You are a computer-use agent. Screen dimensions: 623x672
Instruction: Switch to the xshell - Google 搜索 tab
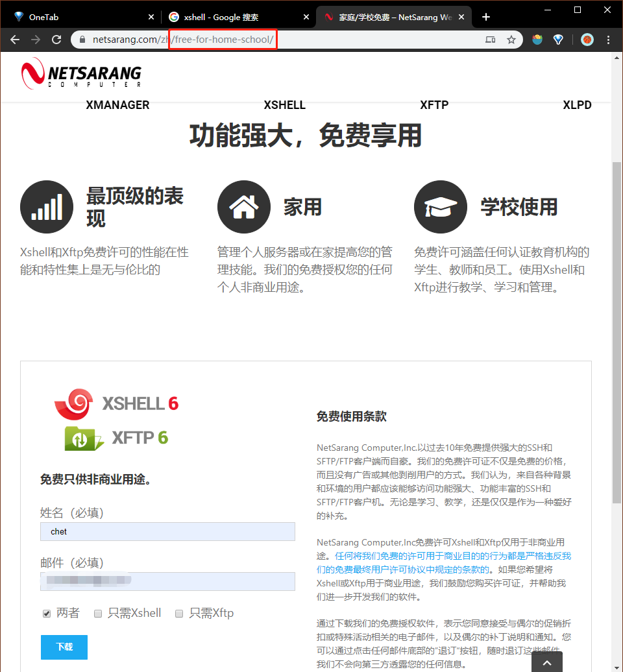tap(238, 17)
